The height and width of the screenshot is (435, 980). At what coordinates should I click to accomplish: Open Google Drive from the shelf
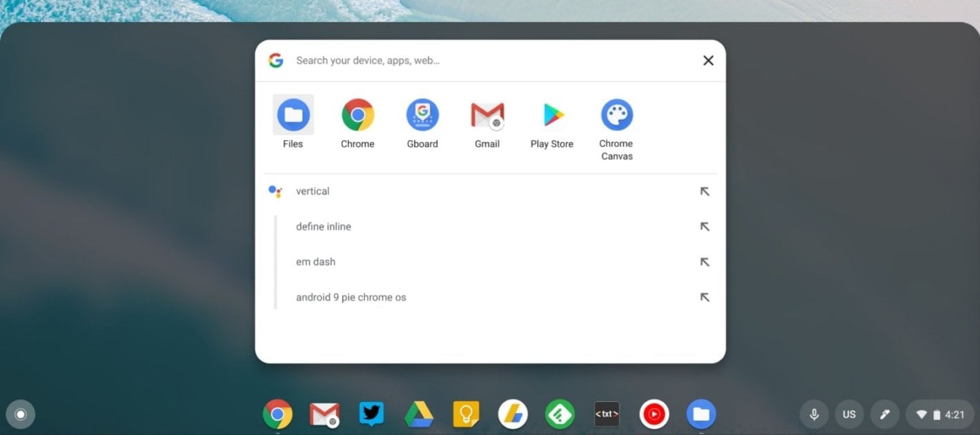[419, 414]
